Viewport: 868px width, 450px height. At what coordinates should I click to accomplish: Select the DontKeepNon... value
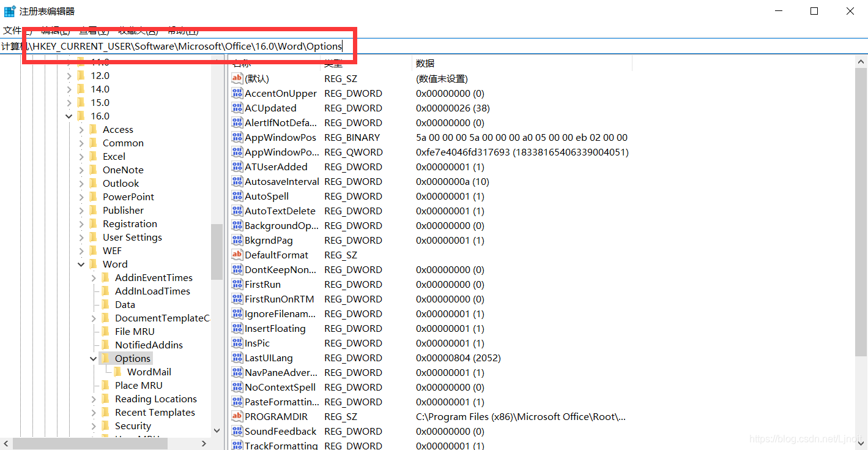(280, 269)
